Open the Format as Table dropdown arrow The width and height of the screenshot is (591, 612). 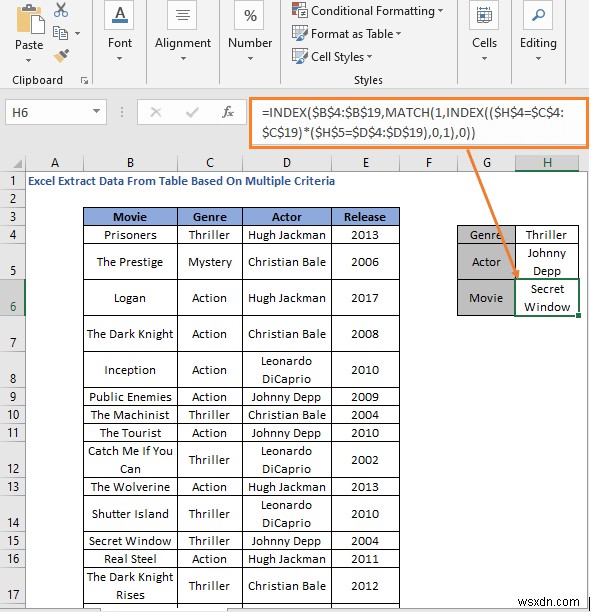[399, 34]
